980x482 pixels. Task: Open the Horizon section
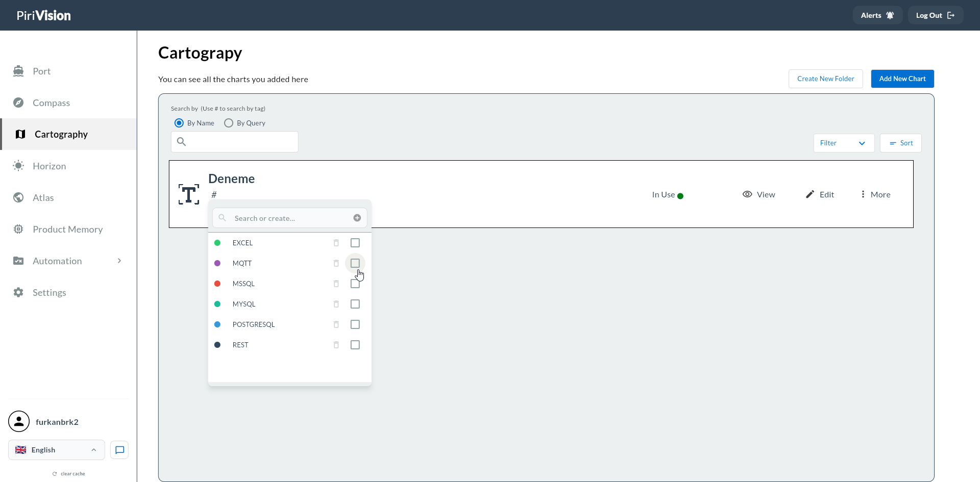(68, 166)
